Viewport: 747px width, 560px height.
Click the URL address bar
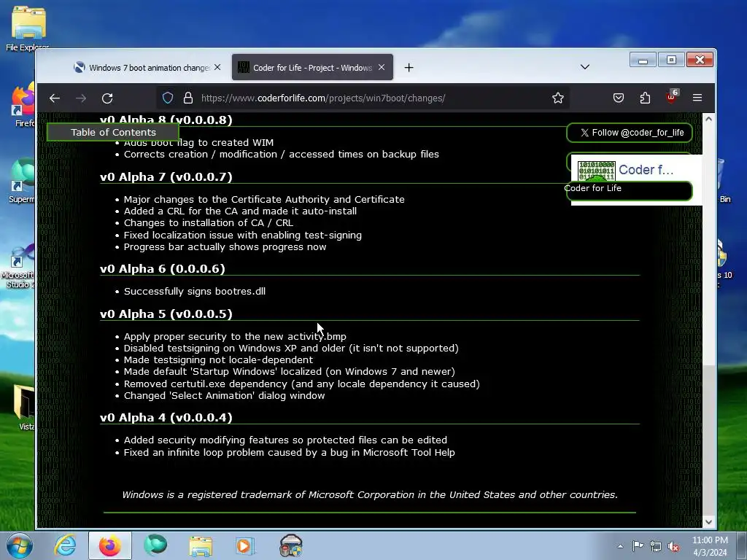[x=362, y=98]
